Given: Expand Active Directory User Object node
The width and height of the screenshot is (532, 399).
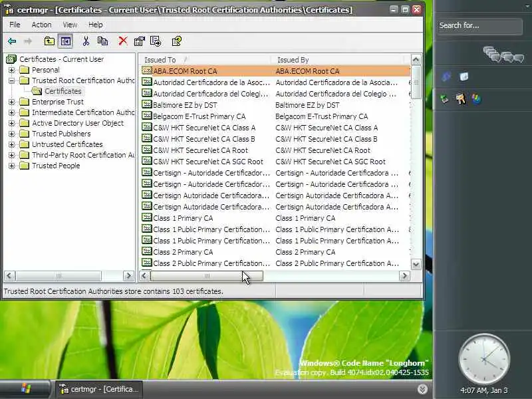Looking at the screenshot, I should 11,123.
